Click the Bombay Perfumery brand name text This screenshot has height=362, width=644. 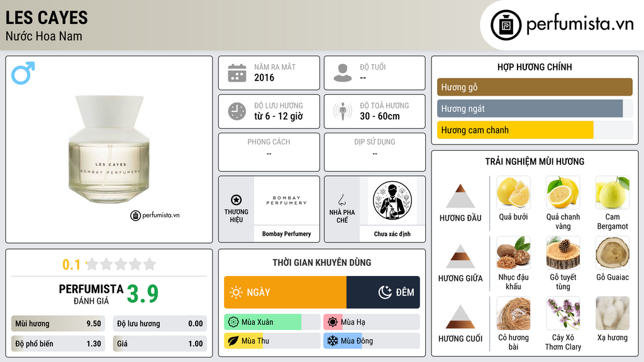(x=286, y=234)
